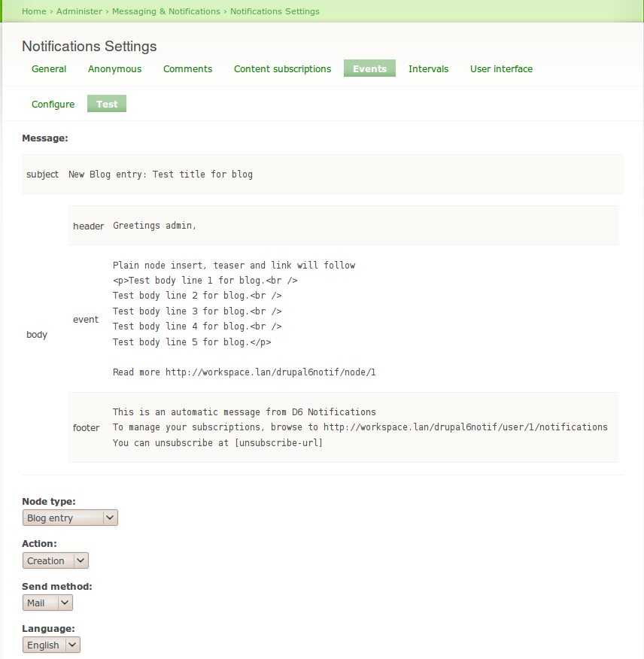
Task: Open Administer from the breadcrumb
Action: [x=80, y=11]
